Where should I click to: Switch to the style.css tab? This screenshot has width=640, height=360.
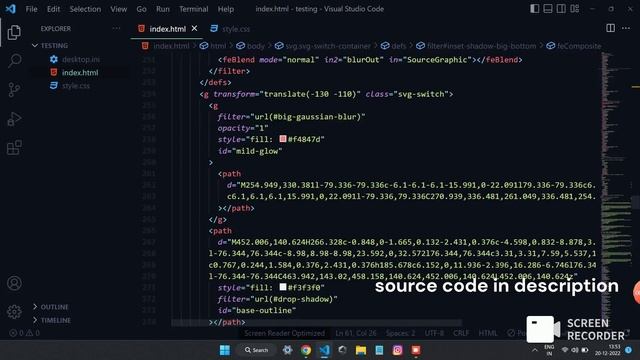pos(230,29)
